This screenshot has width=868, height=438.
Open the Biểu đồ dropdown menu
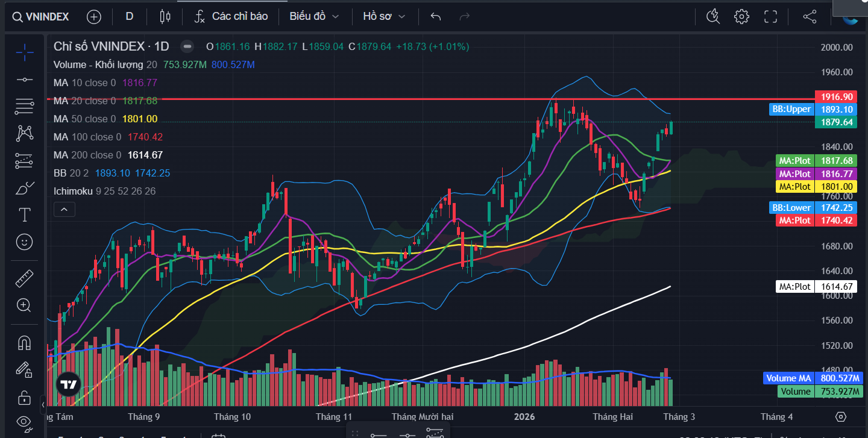pos(314,16)
